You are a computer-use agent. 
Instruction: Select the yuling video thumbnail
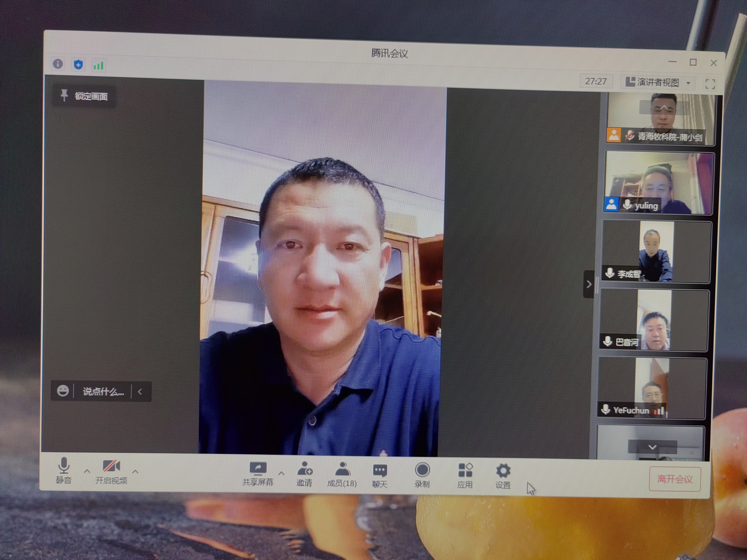pyautogui.click(x=659, y=183)
